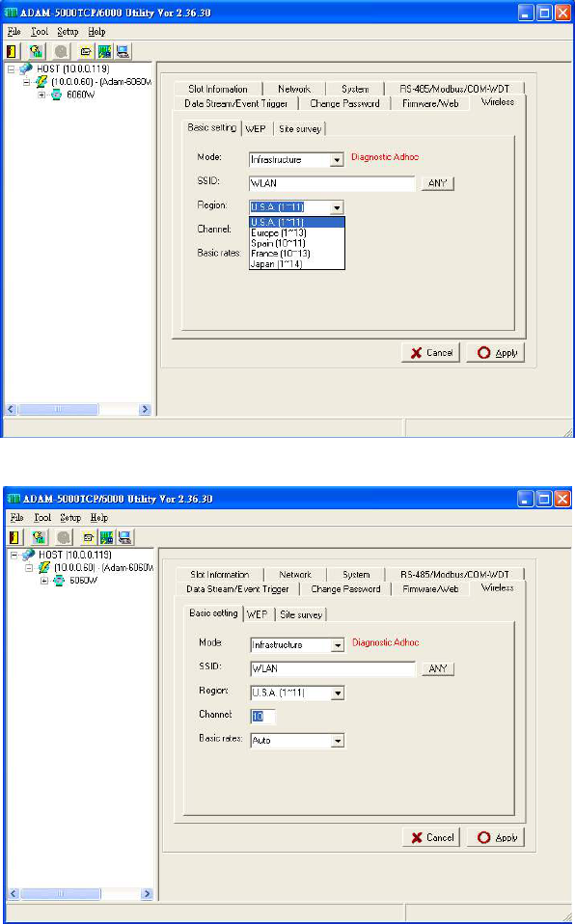Select France (10~13) from the Region list
Image resolution: width=575 pixels, height=924 pixels.
click(296, 254)
